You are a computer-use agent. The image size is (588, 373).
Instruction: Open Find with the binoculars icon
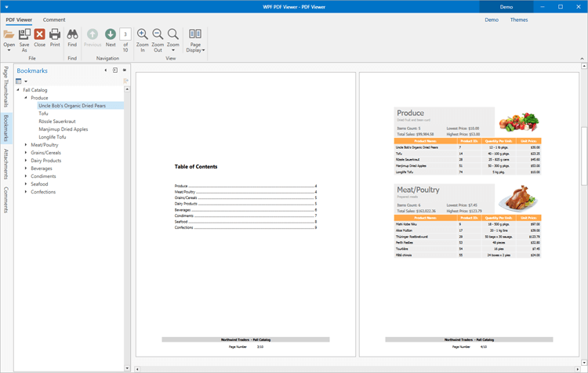coord(72,35)
